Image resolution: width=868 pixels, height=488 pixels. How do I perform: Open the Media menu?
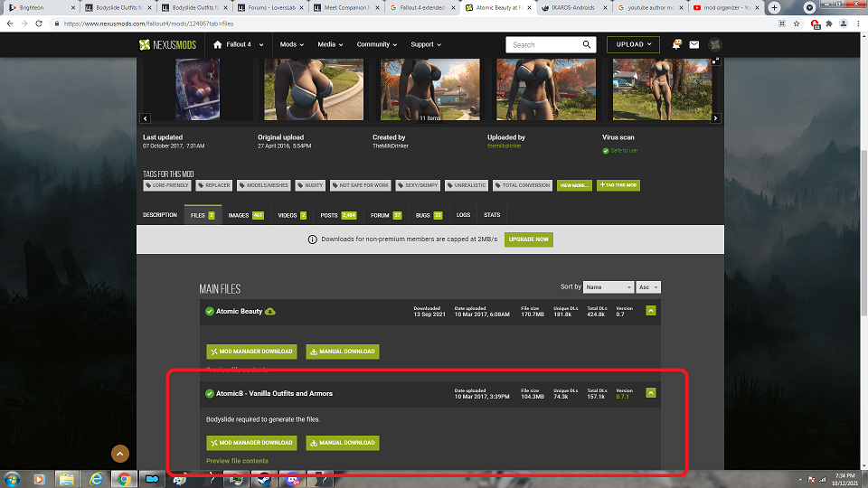[331, 44]
